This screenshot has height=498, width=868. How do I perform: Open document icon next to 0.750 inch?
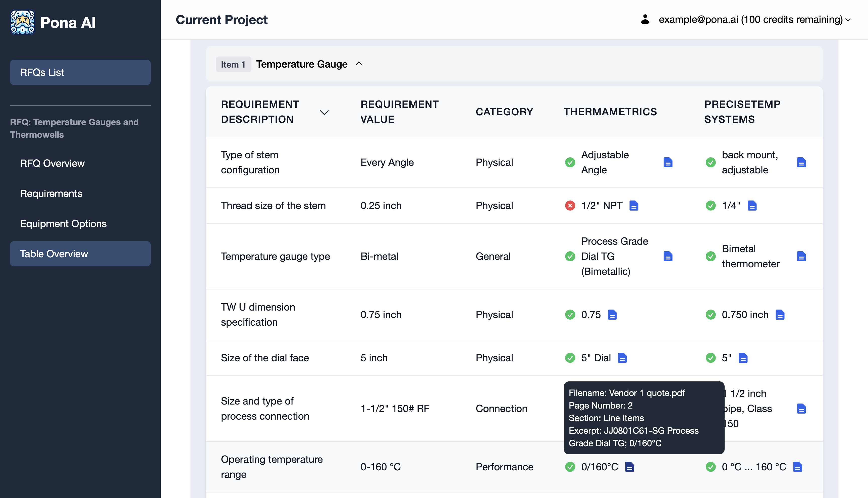tap(780, 315)
